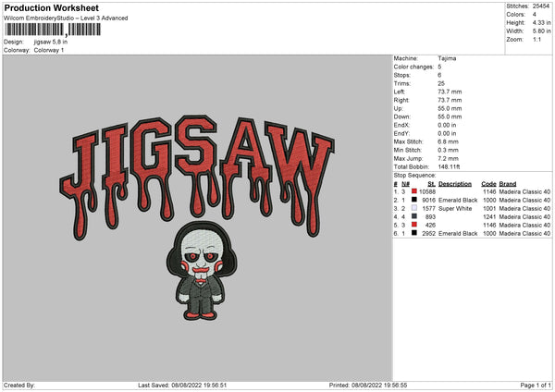This screenshot has width=555, height=392.
Task: Click the design name 'jigsaw 5,8 in'
Action: 51,42
